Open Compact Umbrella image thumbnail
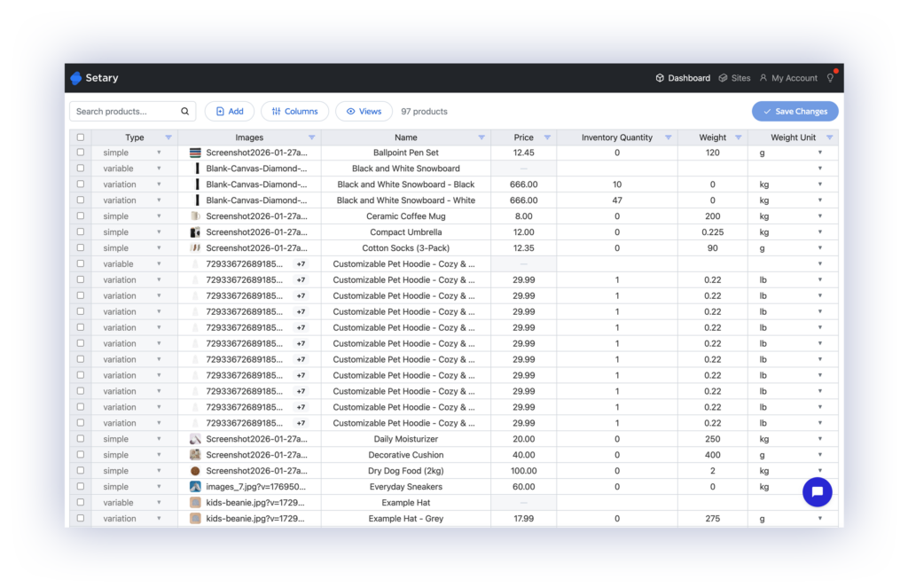908x588 pixels. click(x=195, y=232)
